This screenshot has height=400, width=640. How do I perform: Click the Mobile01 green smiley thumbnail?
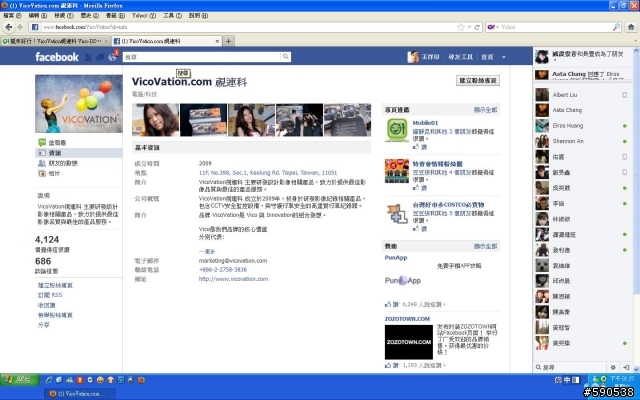pyautogui.click(x=397, y=130)
